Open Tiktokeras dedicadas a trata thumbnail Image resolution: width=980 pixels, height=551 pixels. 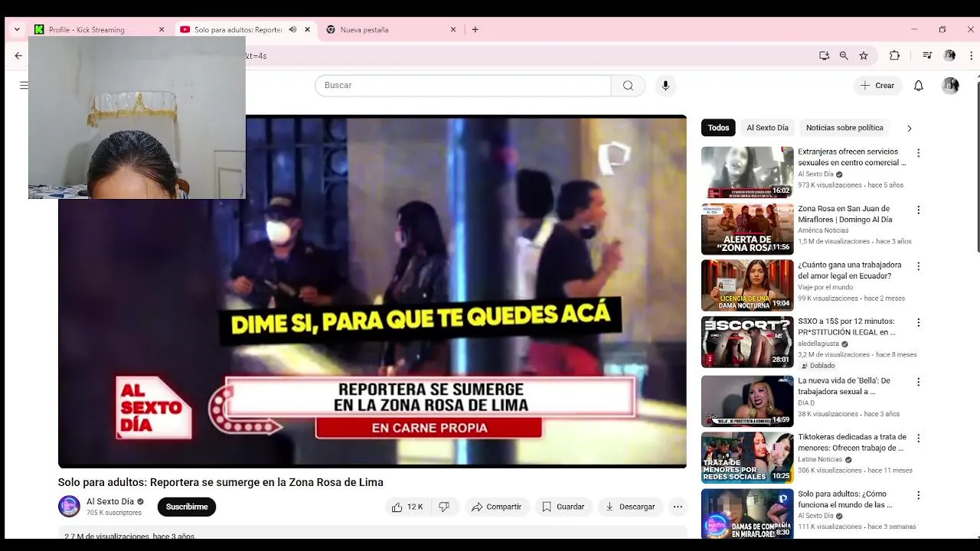[x=747, y=458]
